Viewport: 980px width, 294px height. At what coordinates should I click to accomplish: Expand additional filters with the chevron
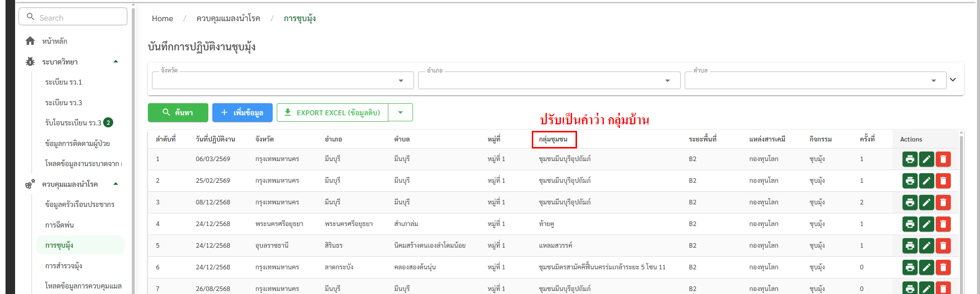pos(952,80)
